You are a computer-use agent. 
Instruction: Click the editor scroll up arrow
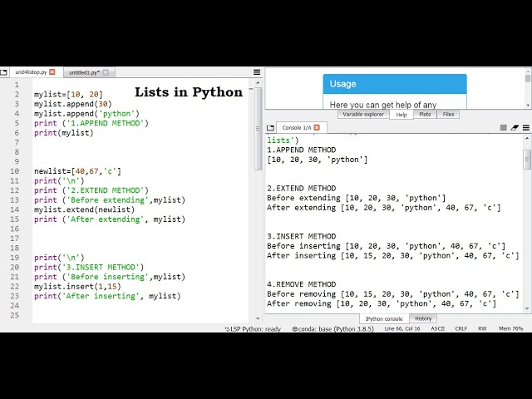258,83
